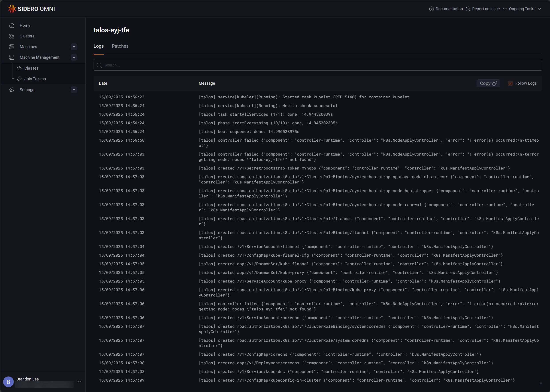The image size is (550, 392).
Task: Expand the Machines submenu arrow
Action: pos(74,47)
